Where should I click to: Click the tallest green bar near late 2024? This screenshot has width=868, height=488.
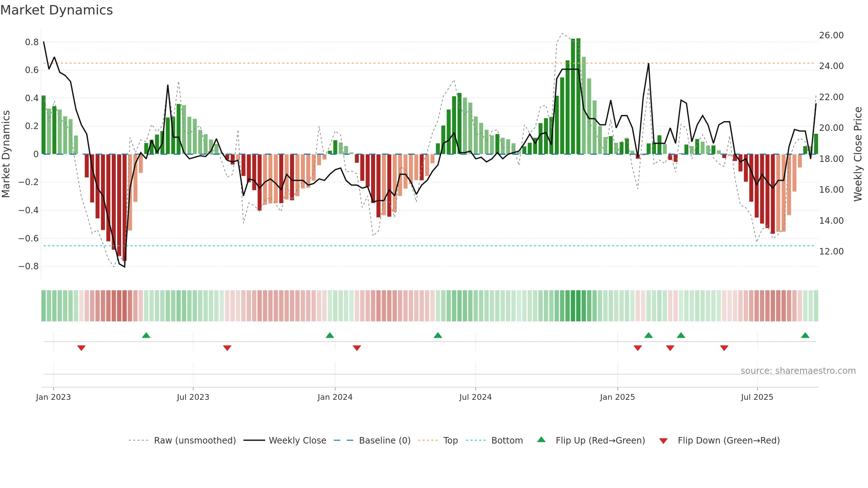click(578, 96)
